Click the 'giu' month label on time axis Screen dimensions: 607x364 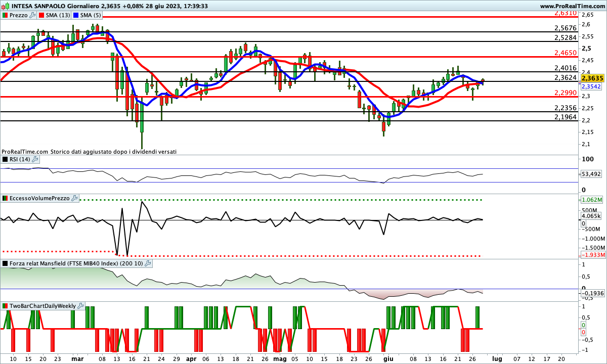[388, 358]
